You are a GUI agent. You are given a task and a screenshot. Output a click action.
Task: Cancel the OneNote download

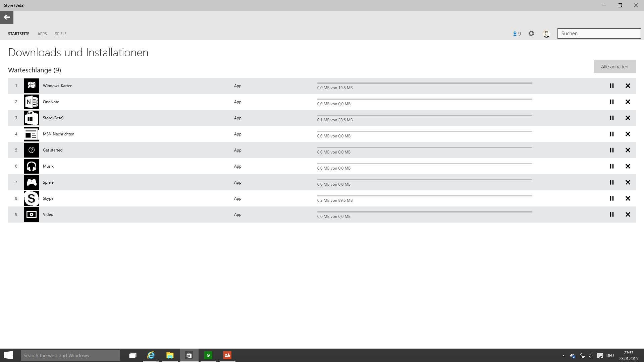point(628,102)
